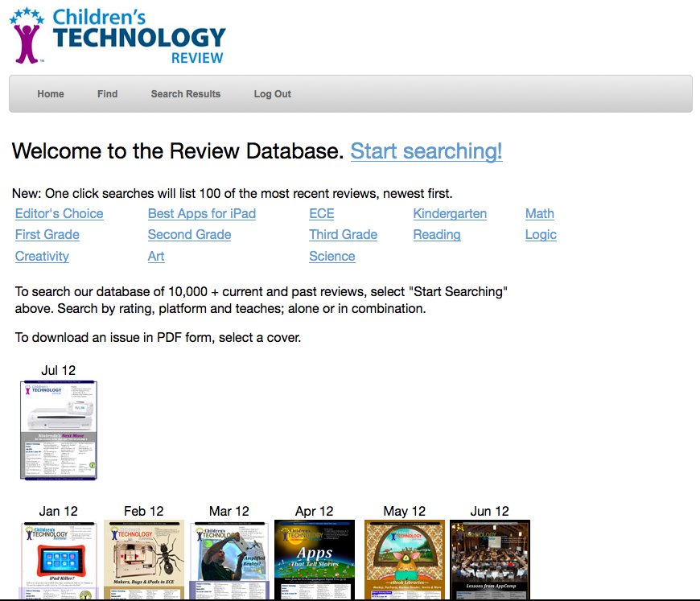Select Log Out in navigation bar

click(272, 94)
